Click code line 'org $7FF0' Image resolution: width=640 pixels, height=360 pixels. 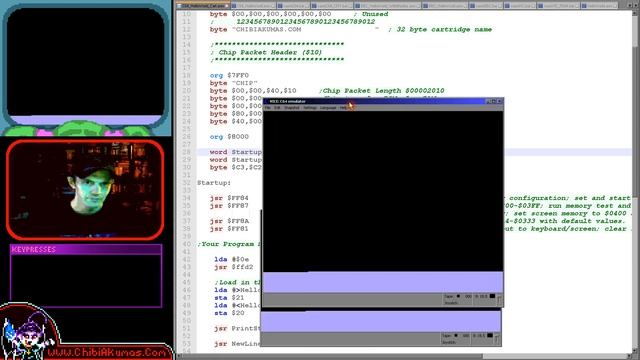click(x=229, y=76)
